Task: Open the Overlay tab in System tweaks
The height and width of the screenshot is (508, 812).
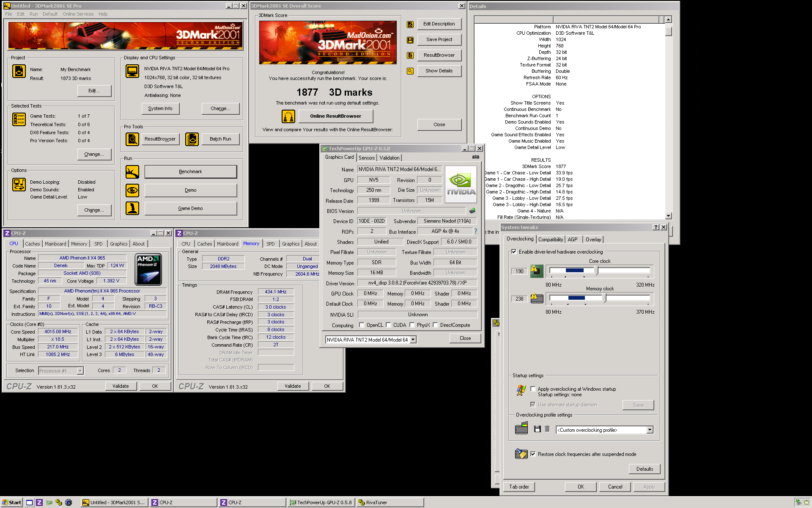Action: (x=593, y=240)
